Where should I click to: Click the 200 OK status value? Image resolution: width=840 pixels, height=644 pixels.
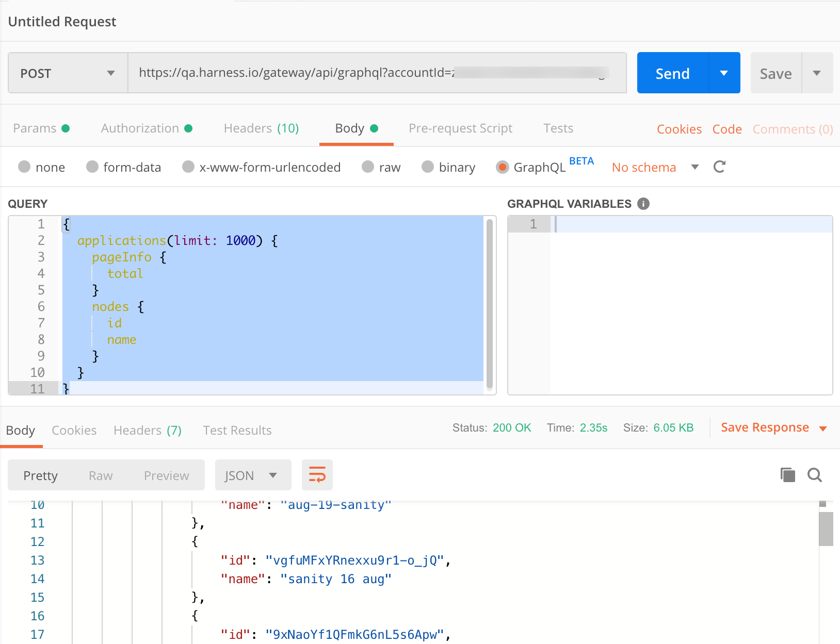pyautogui.click(x=512, y=428)
